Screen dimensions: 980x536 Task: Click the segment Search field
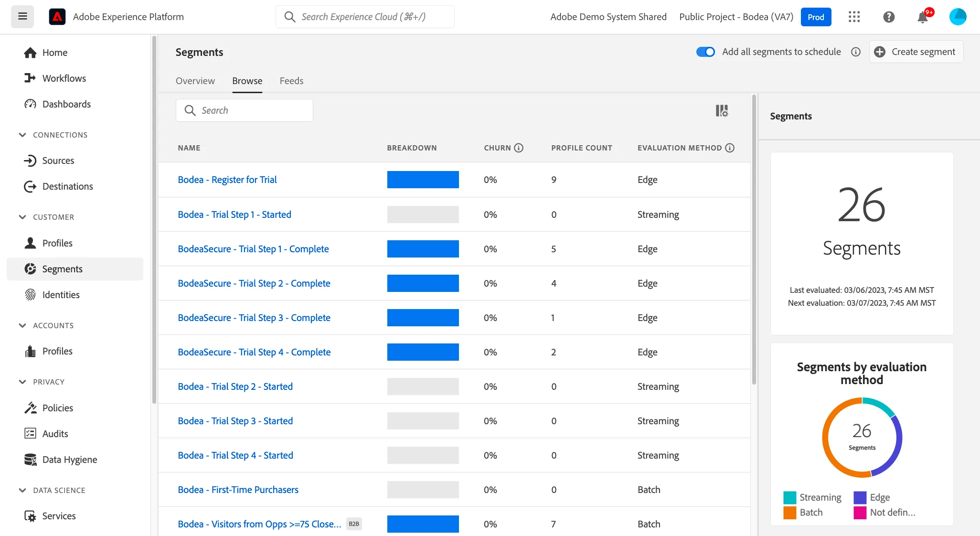pos(245,110)
